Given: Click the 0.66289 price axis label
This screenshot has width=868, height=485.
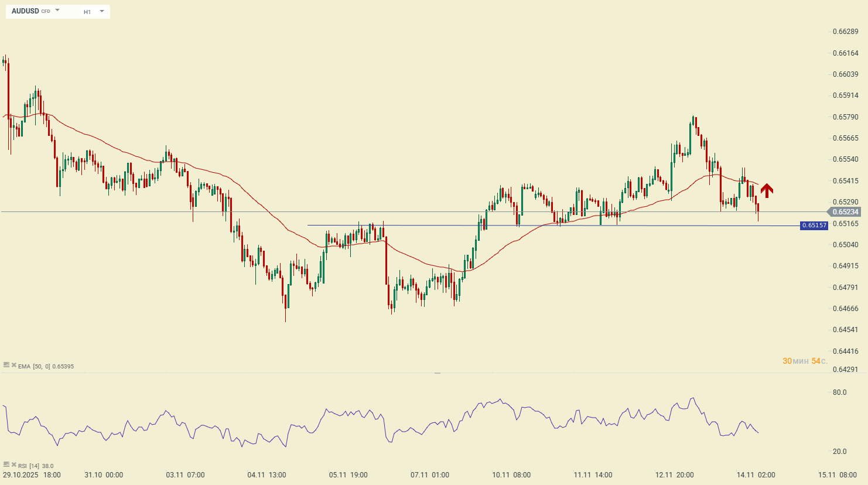Looking at the screenshot, I should (845, 32).
